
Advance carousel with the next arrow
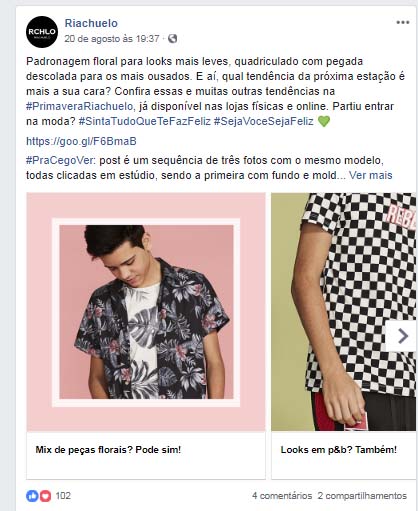pyautogui.click(x=402, y=336)
